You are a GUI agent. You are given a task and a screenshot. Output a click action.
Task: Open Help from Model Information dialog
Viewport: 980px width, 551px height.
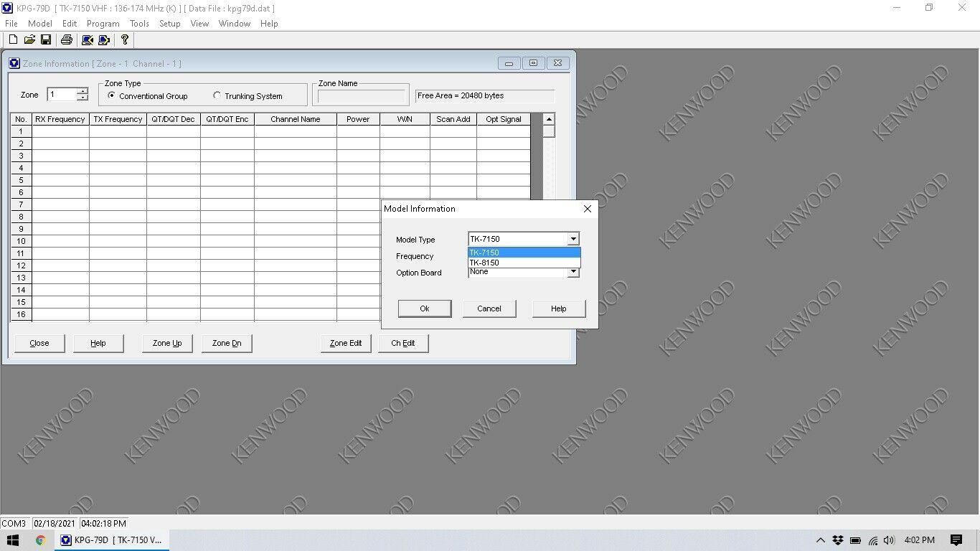point(559,309)
